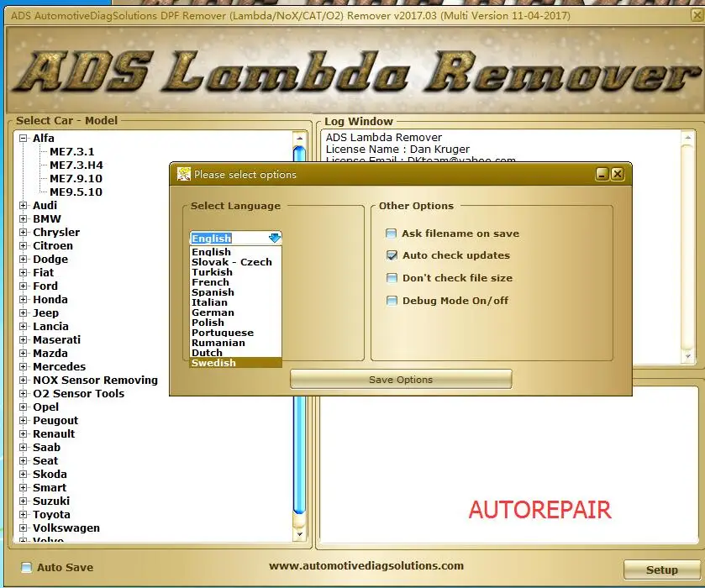
Task: Choose Spanish language option
Action: [x=235, y=292]
